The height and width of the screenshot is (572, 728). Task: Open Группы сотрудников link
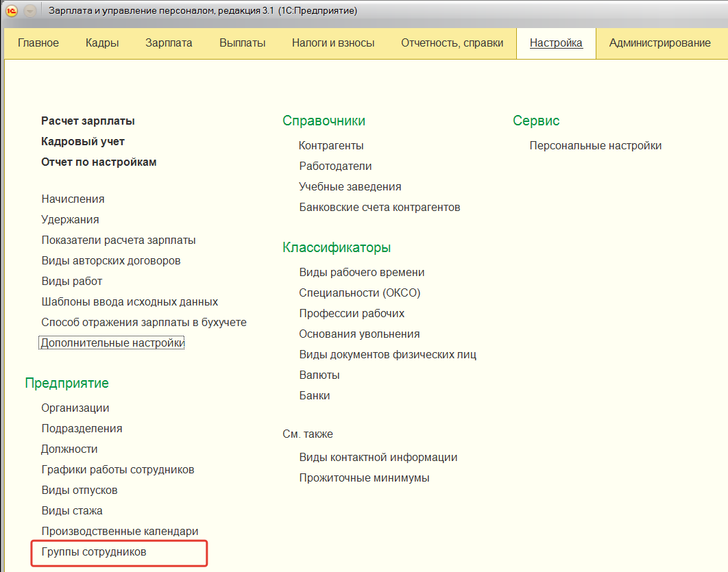point(94,551)
